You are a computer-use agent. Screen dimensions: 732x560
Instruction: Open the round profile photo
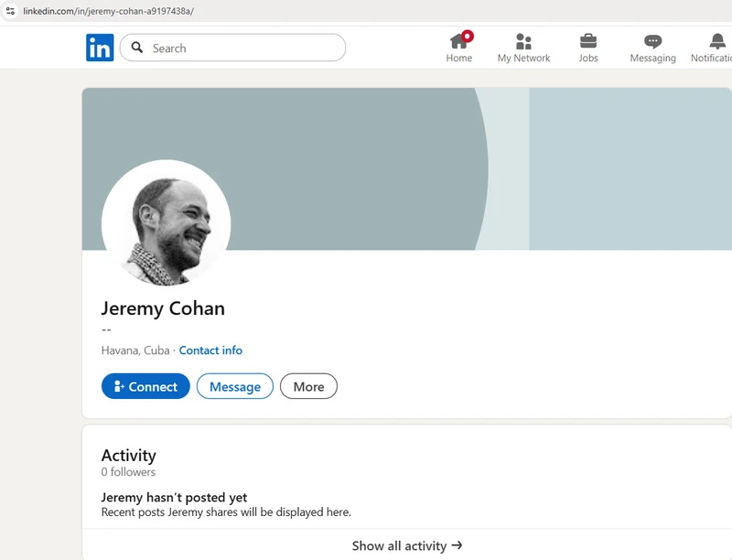pyautogui.click(x=166, y=224)
